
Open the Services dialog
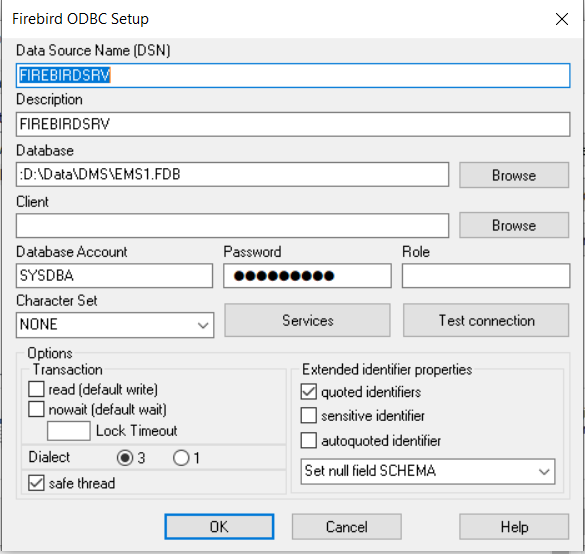point(307,320)
